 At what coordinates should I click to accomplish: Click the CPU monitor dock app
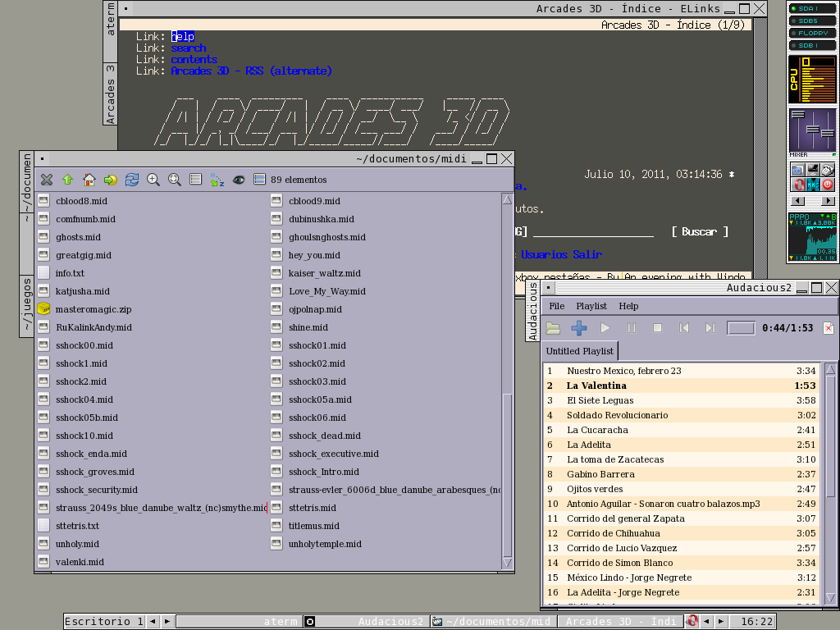(x=812, y=80)
